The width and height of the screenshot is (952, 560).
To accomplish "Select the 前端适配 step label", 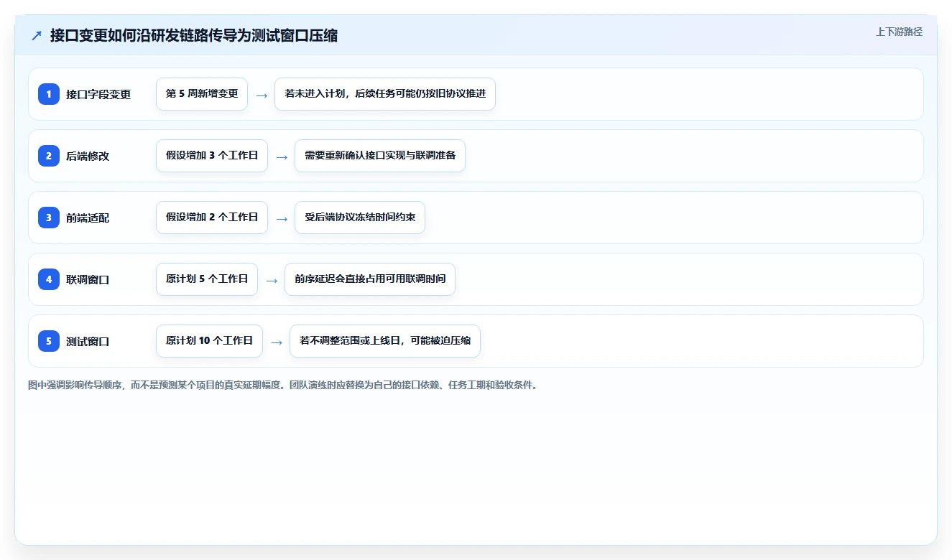I will click(88, 218).
